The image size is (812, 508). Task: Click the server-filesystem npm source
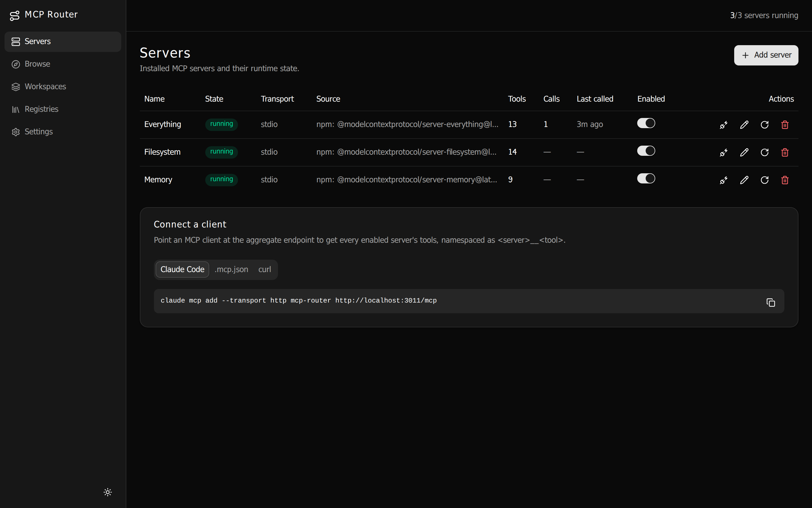click(406, 152)
